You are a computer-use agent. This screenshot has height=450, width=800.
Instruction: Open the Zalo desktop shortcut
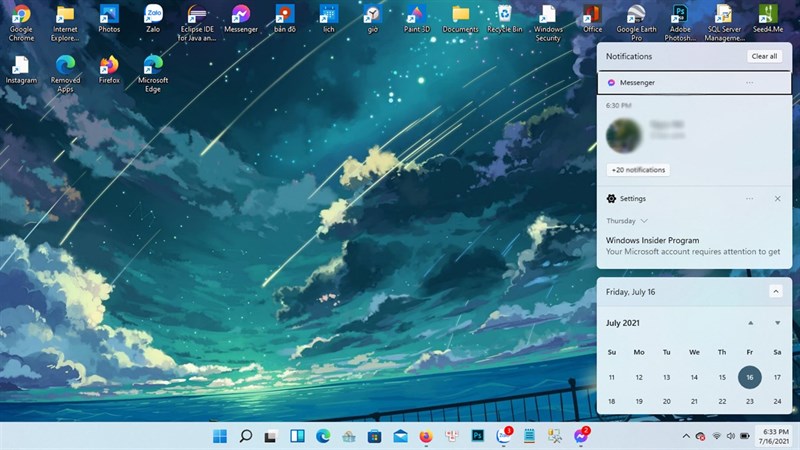pyautogui.click(x=153, y=18)
